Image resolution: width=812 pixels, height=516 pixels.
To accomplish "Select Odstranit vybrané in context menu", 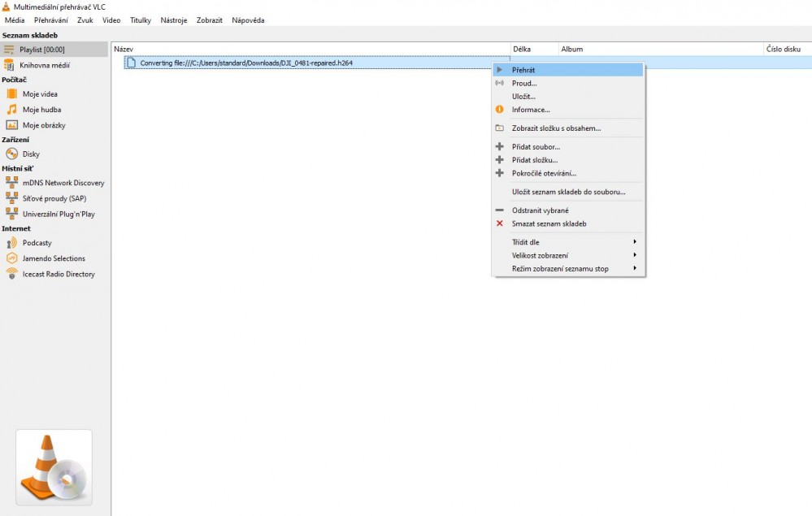I will tap(540, 210).
